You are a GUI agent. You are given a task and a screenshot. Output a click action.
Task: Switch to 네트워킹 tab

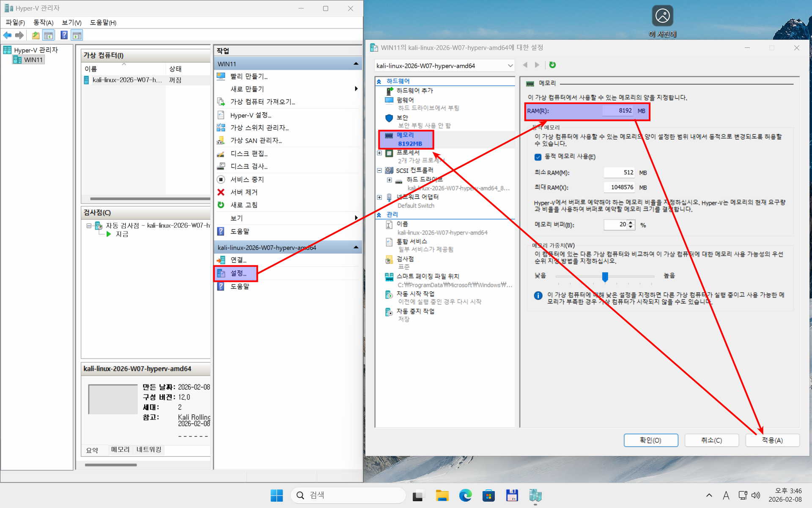click(149, 450)
